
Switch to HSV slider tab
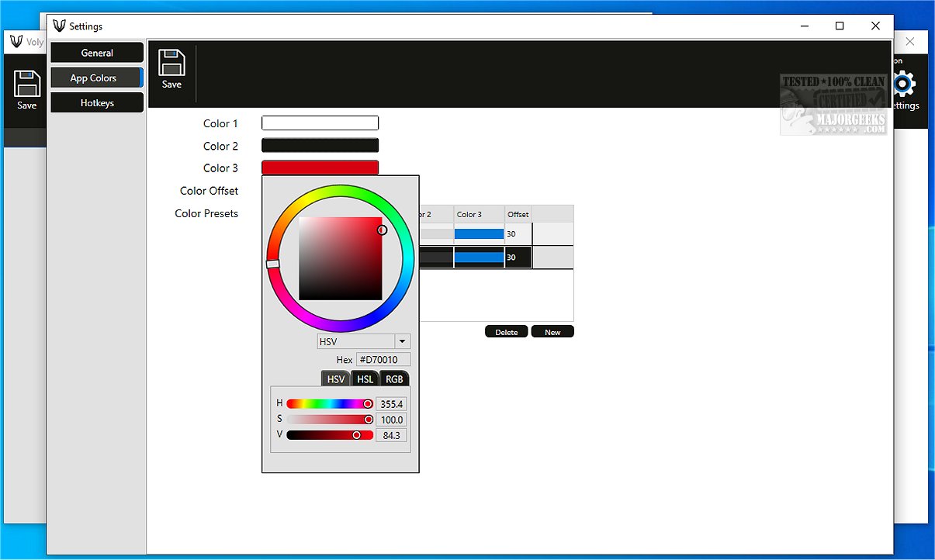pyautogui.click(x=336, y=379)
